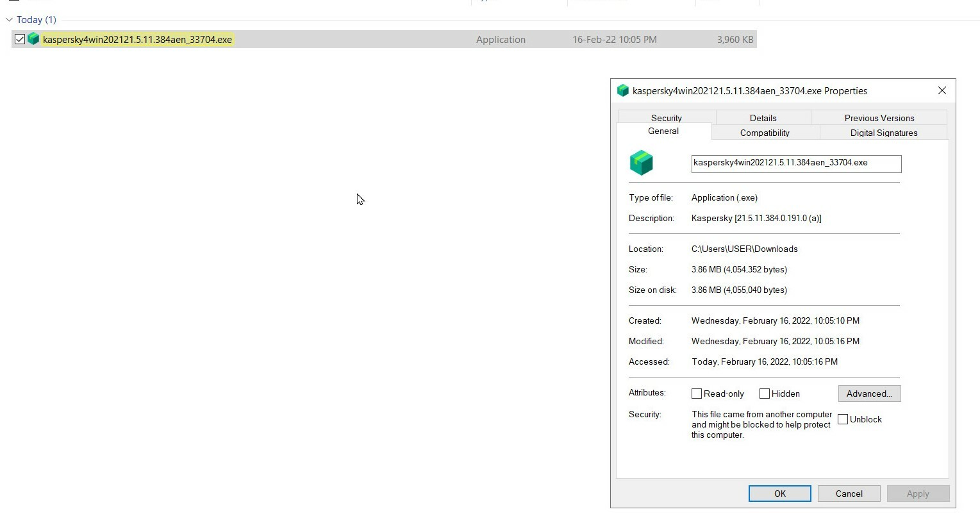Click the Created date value 10:05:10 PM
980x532 pixels.
coord(776,321)
